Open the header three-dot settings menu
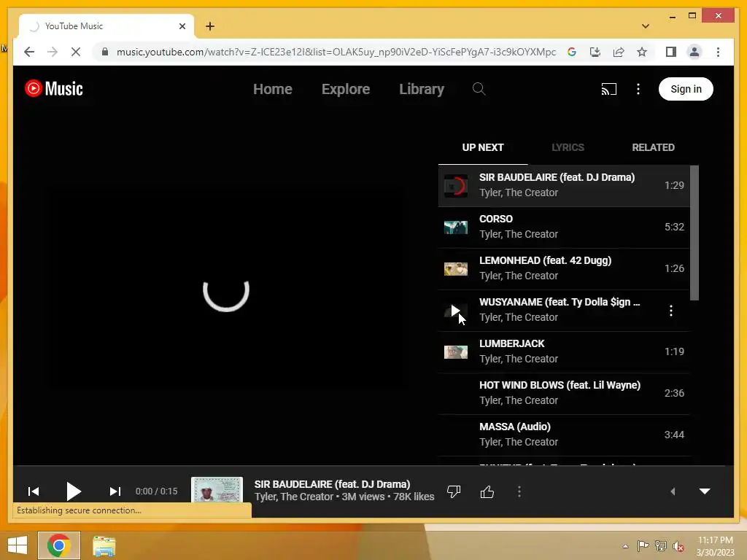This screenshot has width=747, height=560. tap(638, 89)
